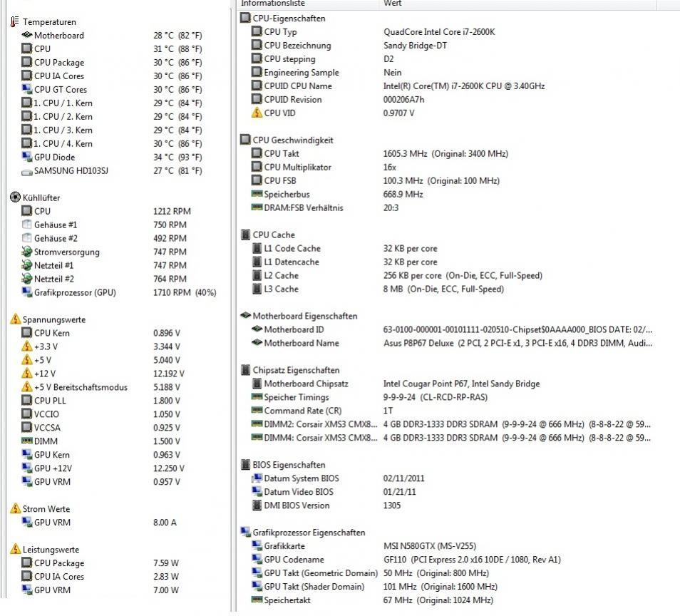This screenshot has width=680, height=616.
Task: Click the +3.3 V warning icon
Action: click(27, 346)
